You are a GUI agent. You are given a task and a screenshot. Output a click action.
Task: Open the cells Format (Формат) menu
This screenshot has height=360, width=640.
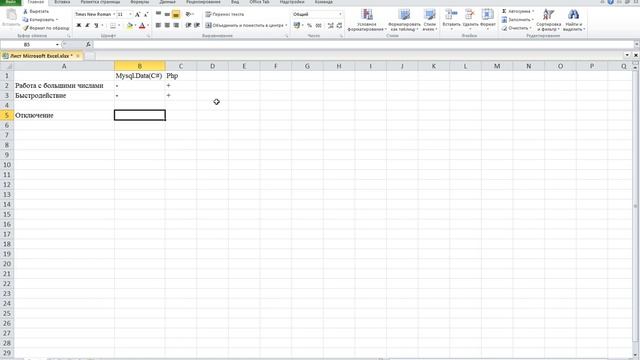click(487, 19)
